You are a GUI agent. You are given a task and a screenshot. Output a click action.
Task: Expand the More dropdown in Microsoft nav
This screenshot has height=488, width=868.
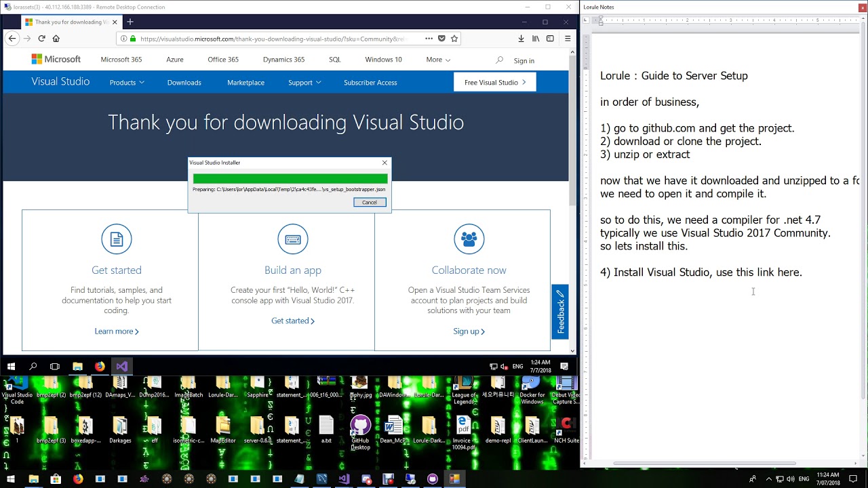[x=438, y=60]
